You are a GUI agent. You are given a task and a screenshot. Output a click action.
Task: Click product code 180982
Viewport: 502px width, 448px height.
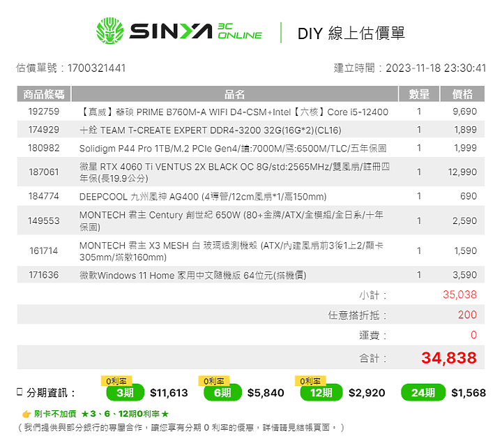click(x=44, y=148)
